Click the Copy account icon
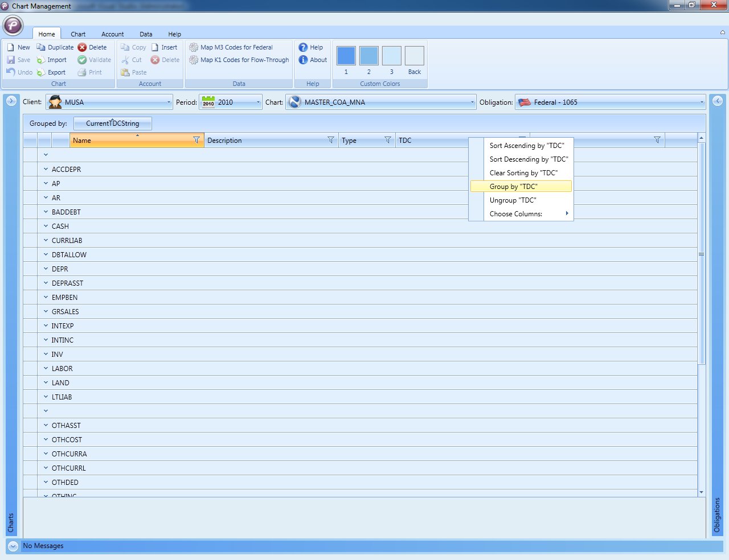The height and width of the screenshot is (560, 729). [x=125, y=47]
